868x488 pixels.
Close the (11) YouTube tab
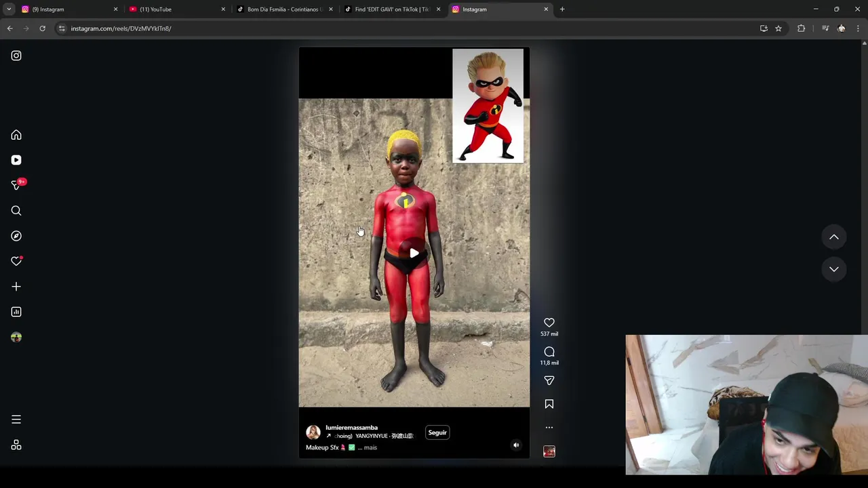(223, 9)
